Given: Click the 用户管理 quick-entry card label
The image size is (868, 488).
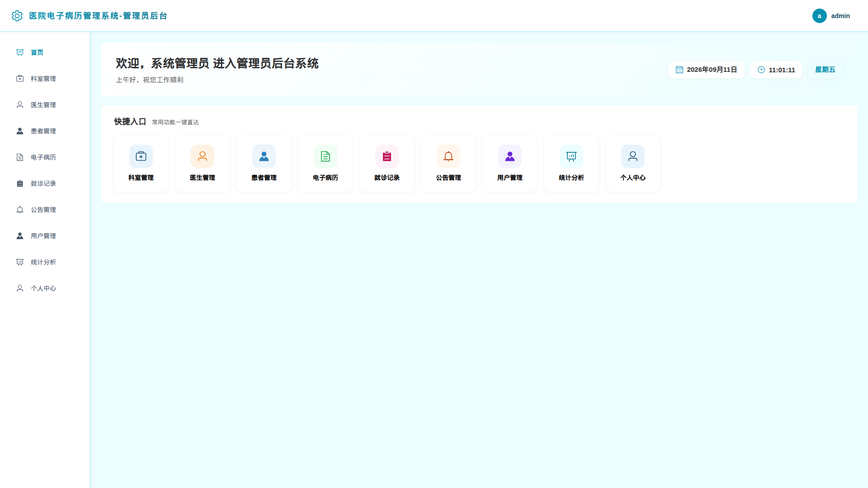Looking at the screenshot, I should (510, 178).
